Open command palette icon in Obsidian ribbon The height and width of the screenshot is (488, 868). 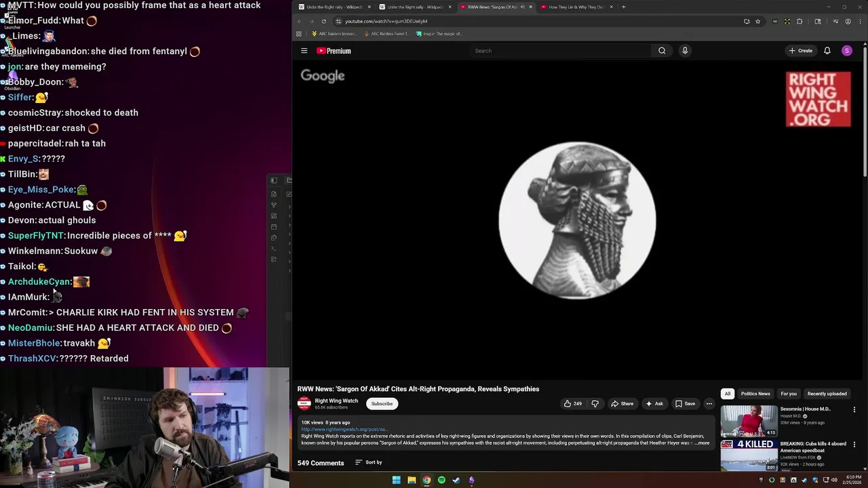click(273, 248)
